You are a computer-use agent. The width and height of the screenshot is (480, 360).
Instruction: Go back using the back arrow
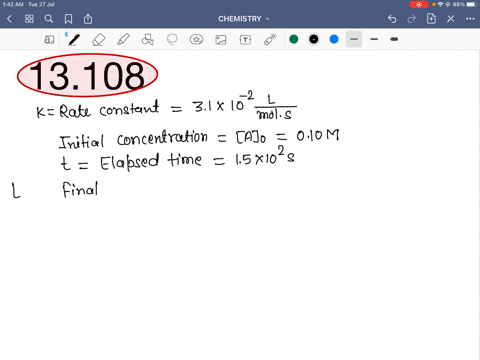[9, 19]
